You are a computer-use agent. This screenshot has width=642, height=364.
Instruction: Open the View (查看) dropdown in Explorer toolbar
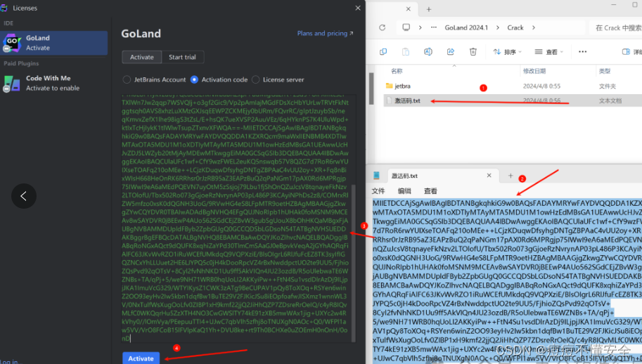pyautogui.click(x=549, y=51)
